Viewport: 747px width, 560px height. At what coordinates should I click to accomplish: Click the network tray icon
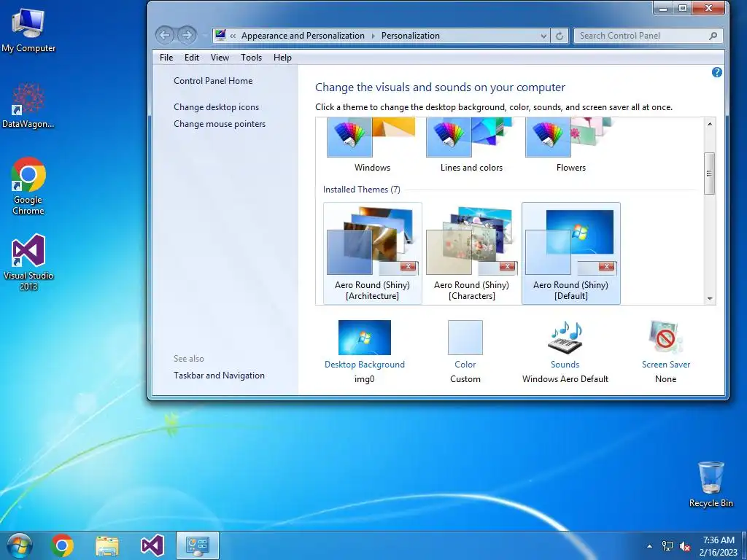point(667,546)
